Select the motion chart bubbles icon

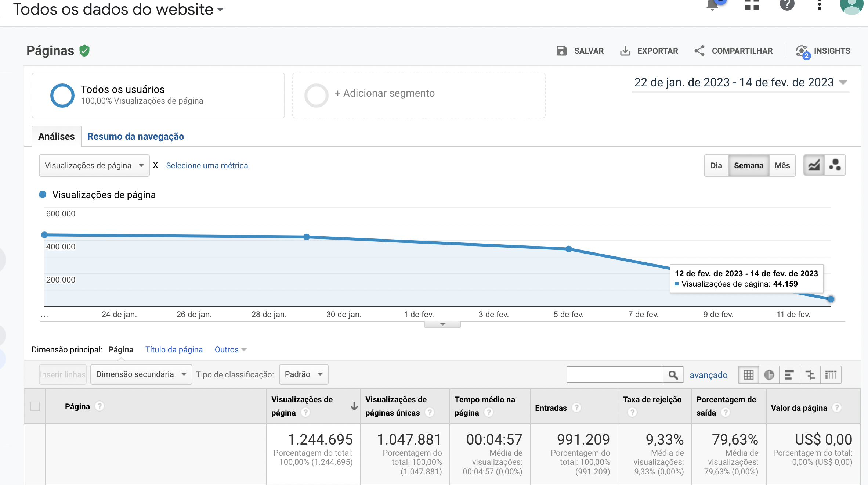point(835,165)
